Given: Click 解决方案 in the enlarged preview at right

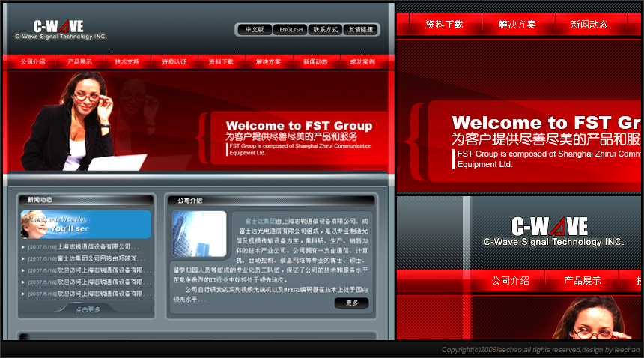Looking at the screenshot, I should pos(517,25).
